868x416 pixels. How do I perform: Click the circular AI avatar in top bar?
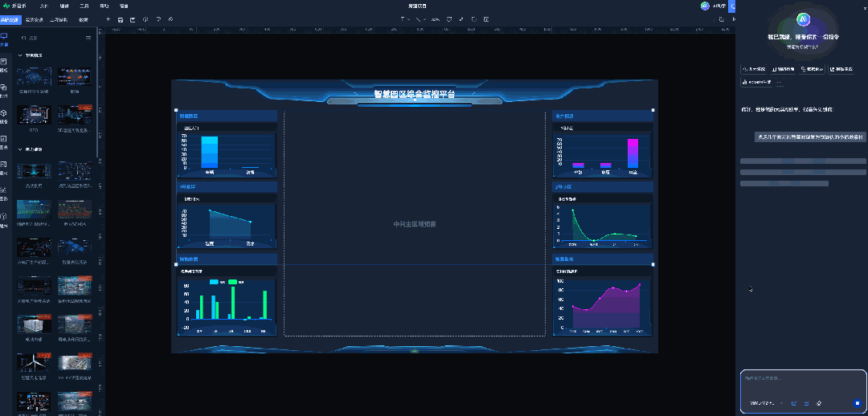tap(705, 6)
